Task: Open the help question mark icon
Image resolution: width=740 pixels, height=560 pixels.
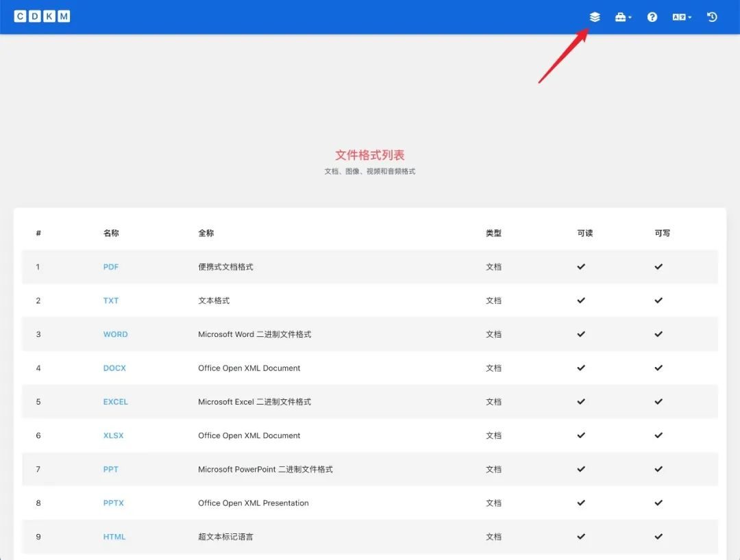Action: pos(652,16)
